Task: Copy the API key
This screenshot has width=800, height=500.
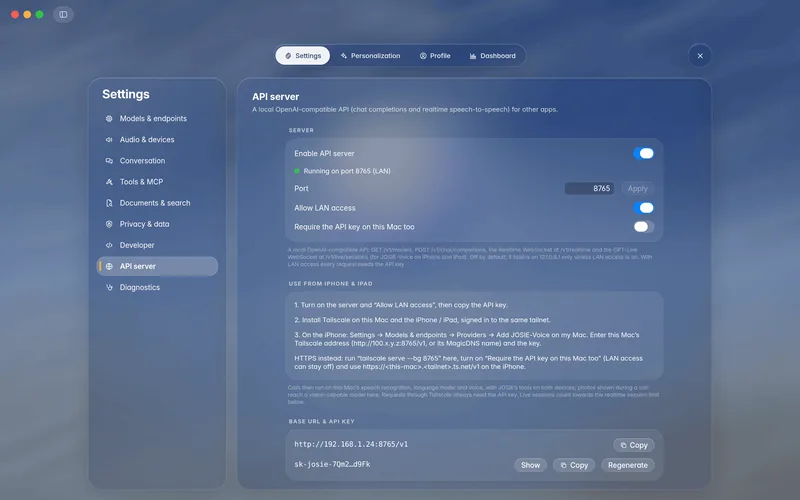Action: [574, 465]
